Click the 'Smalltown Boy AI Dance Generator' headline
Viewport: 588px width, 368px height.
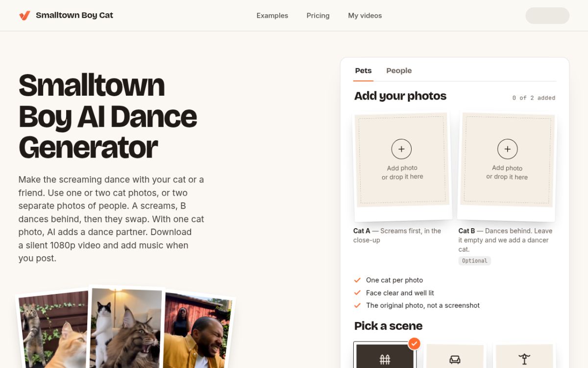[108, 116]
